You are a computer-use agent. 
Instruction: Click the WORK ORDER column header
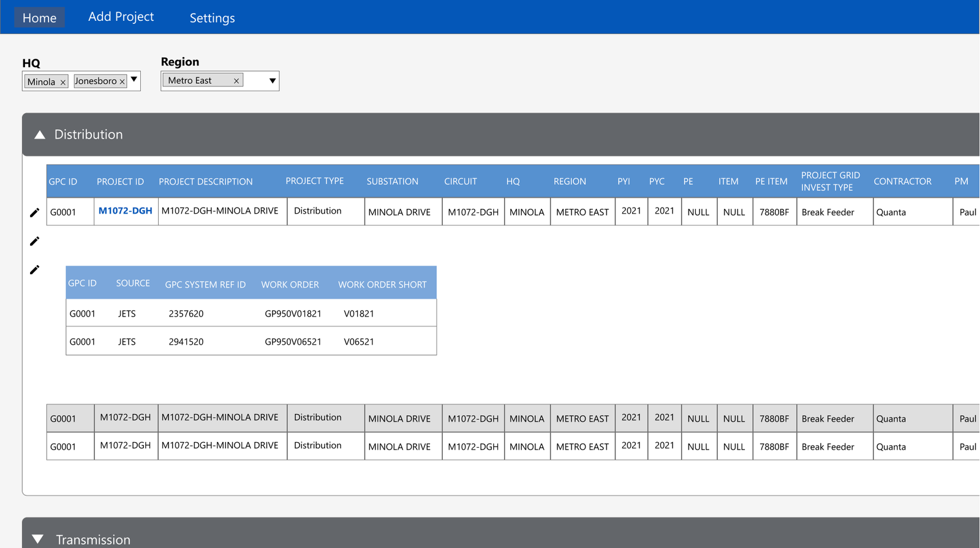coord(290,285)
